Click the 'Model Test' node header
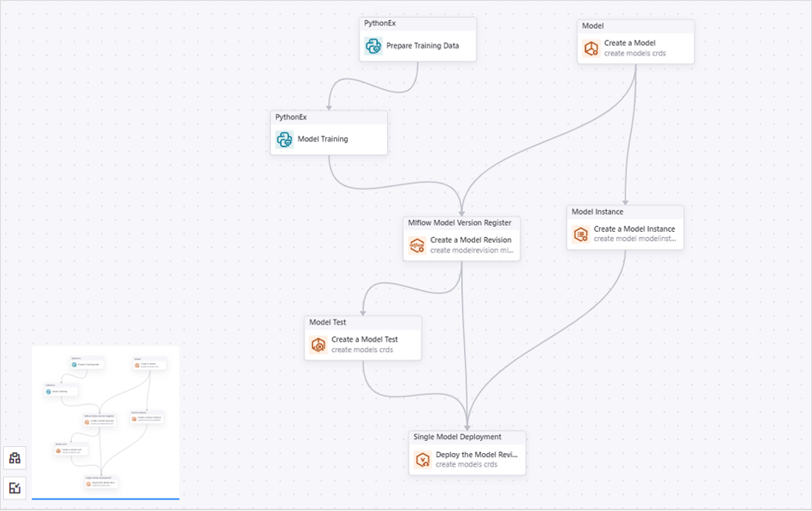Viewport: 812px width, 511px height. tap(328, 322)
